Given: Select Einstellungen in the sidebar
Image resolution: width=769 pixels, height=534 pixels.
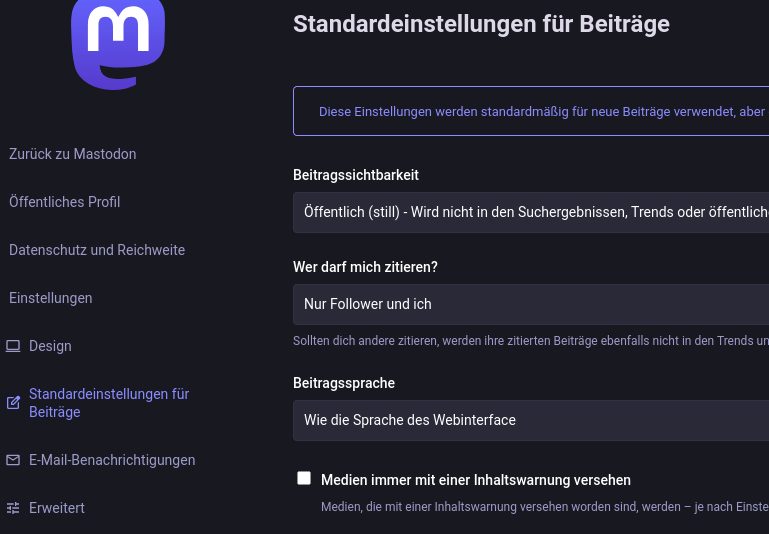Looking at the screenshot, I should 50,298.
